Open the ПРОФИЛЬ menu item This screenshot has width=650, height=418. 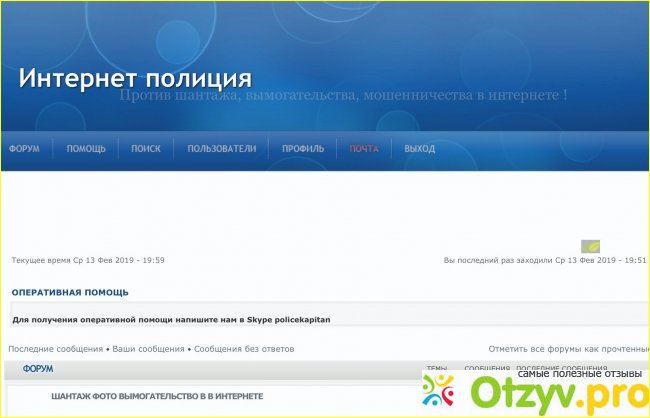302,149
